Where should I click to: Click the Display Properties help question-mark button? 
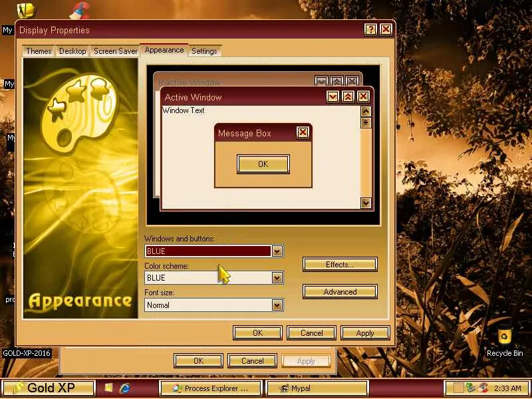(370, 30)
